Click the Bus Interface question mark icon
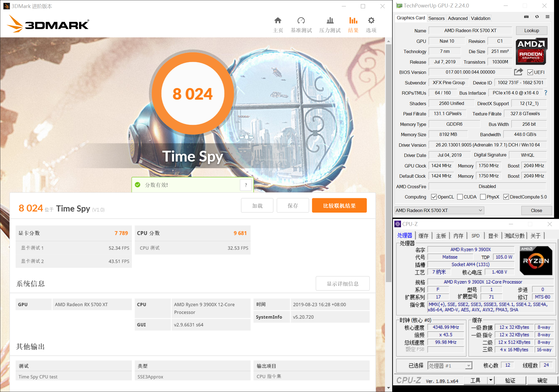This screenshot has height=392, width=559. tap(546, 93)
